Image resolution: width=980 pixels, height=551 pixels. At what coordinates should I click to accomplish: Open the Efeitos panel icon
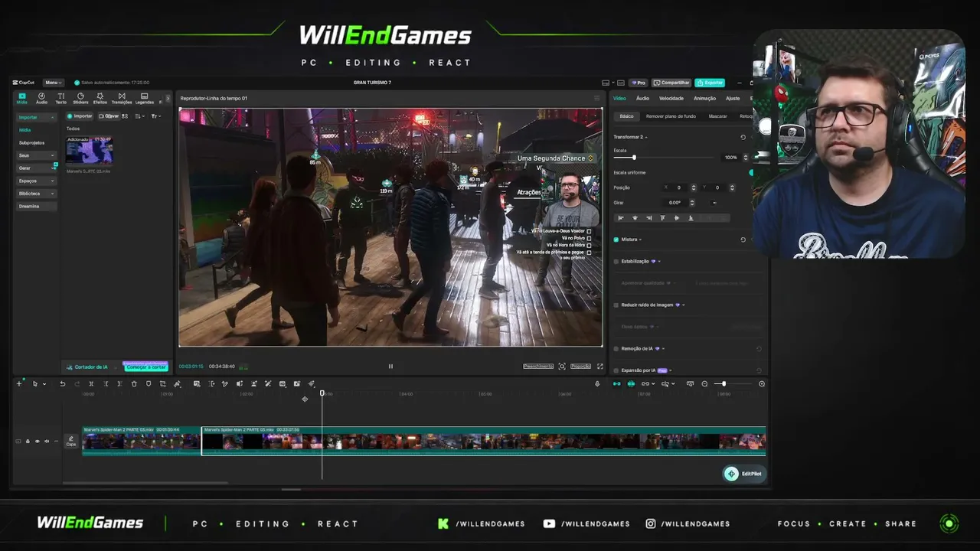(100, 98)
